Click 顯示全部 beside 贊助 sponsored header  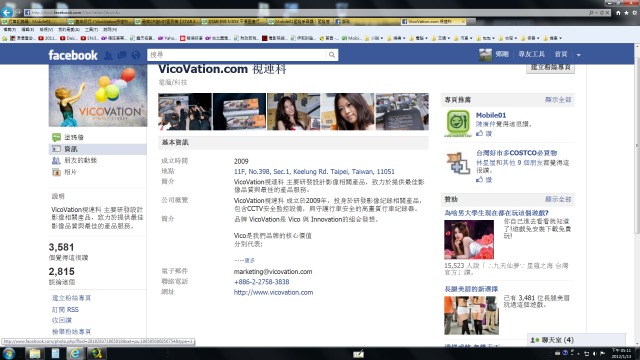coord(558,199)
